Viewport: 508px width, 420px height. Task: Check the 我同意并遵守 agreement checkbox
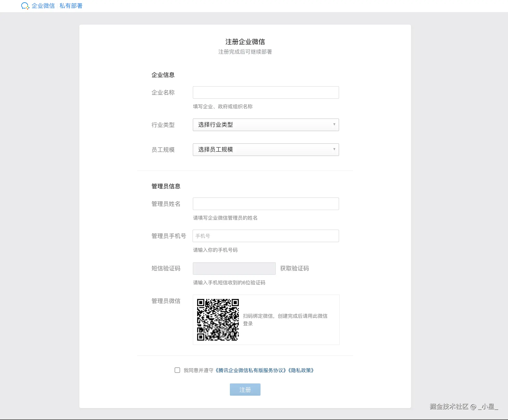(177, 370)
